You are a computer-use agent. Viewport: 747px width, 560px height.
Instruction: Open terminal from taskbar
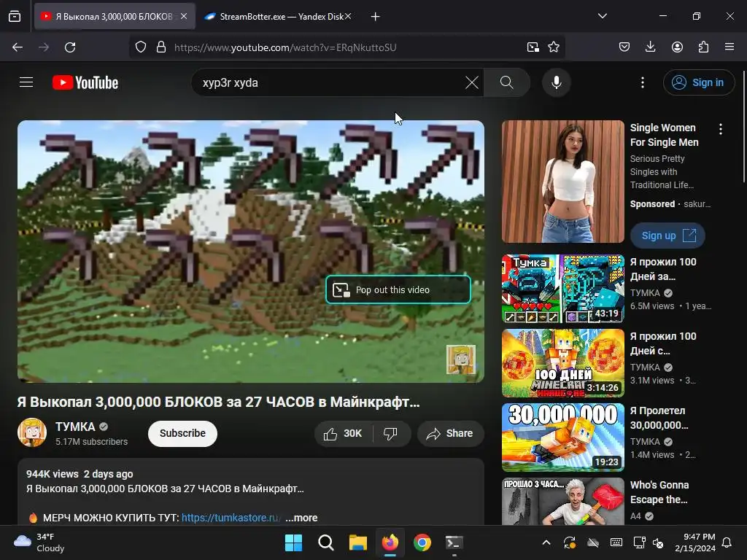click(x=454, y=542)
